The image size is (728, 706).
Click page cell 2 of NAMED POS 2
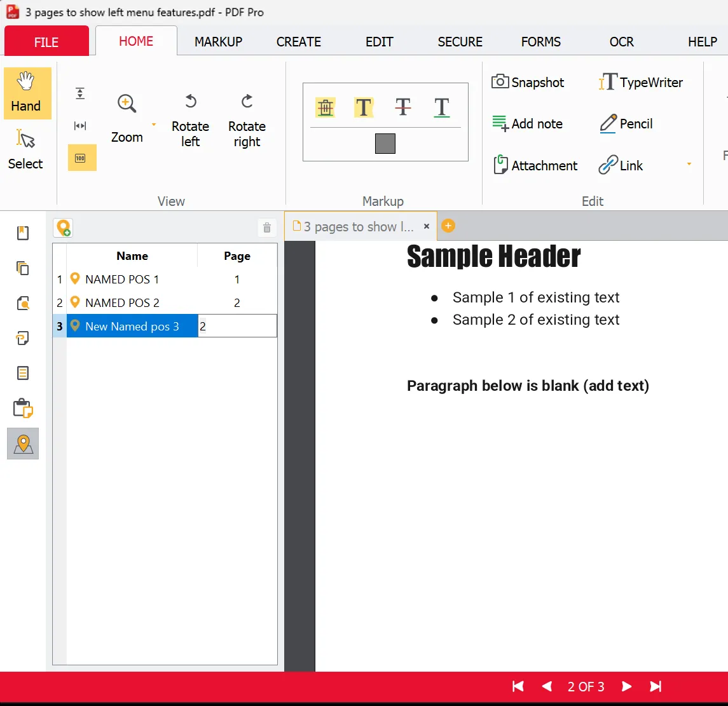(x=237, y=302)
